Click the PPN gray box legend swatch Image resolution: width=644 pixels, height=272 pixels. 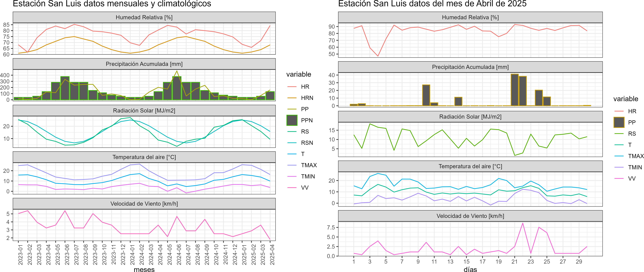tap(292, 120)
